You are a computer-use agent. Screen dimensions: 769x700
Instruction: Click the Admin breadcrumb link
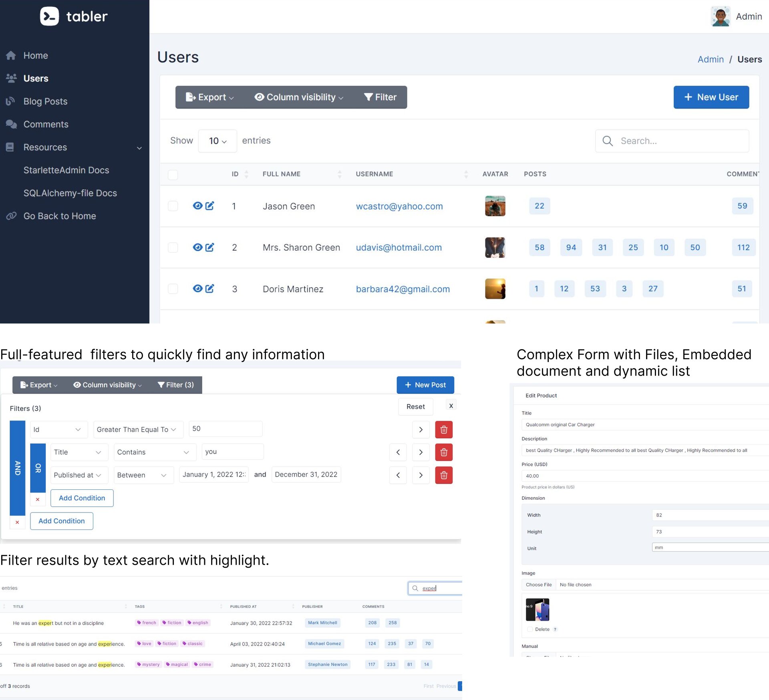tap(711, 59)
